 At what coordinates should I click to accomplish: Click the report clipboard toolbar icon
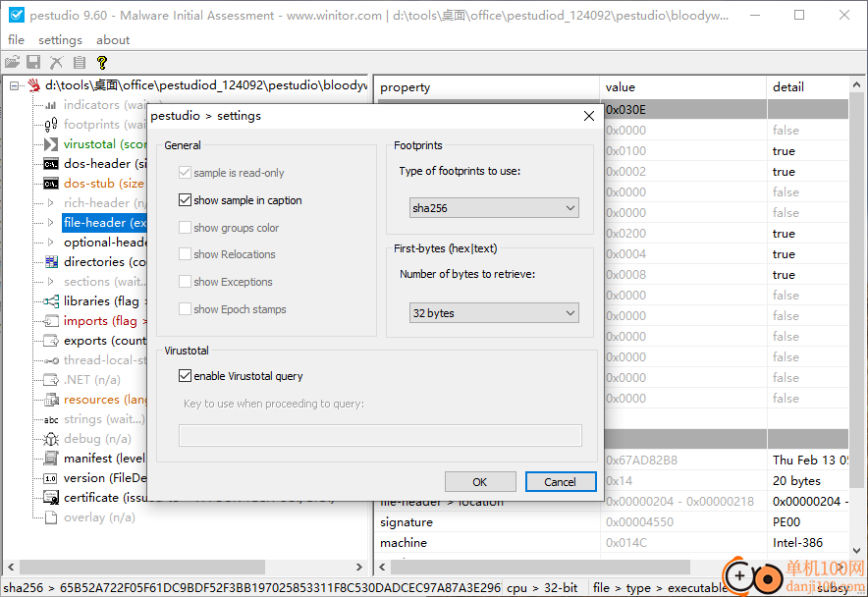80,63
